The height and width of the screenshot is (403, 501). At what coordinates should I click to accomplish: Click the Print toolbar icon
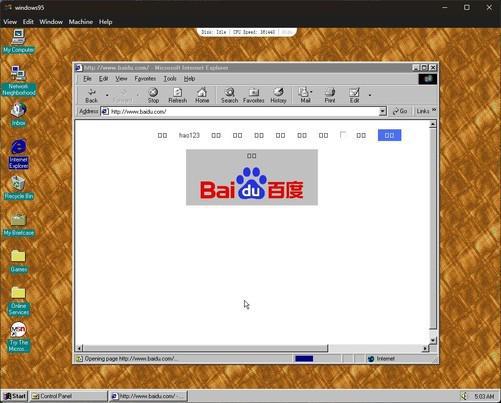pyautogui.click(x=330, y=95)
